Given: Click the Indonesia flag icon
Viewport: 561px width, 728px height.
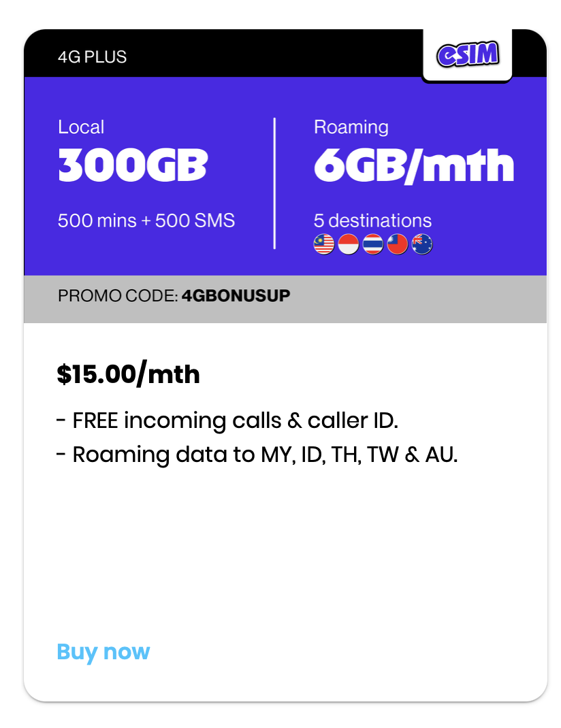Looking at the screenshot, I should coord(349,244).
